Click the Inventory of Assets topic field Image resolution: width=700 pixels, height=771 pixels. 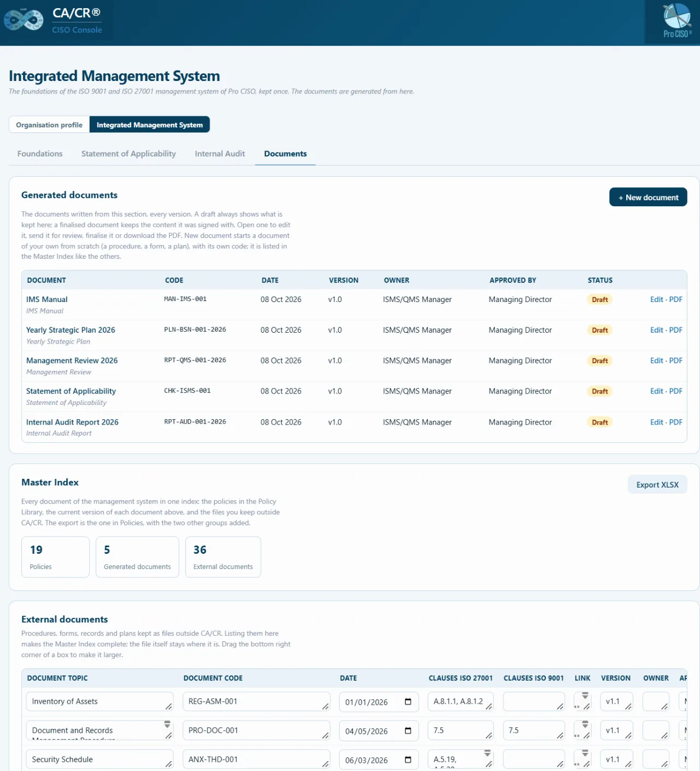pyautogui.click(x=100, y=702)
